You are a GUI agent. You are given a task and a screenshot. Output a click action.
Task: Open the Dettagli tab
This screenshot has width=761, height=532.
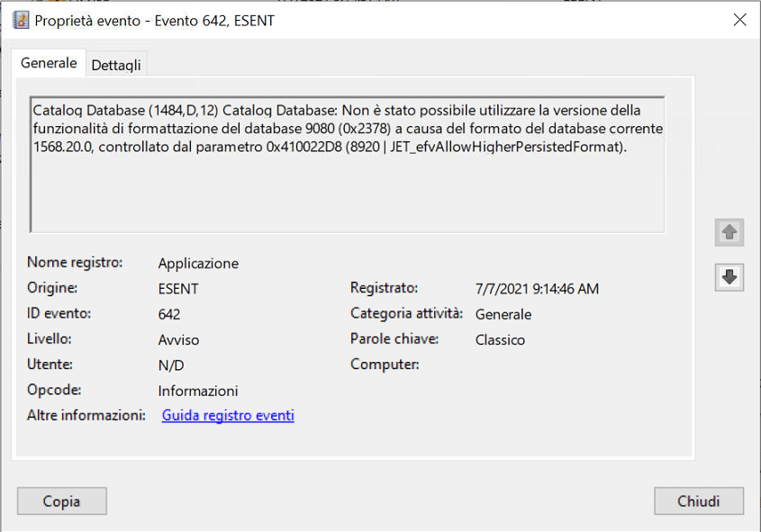116,65
